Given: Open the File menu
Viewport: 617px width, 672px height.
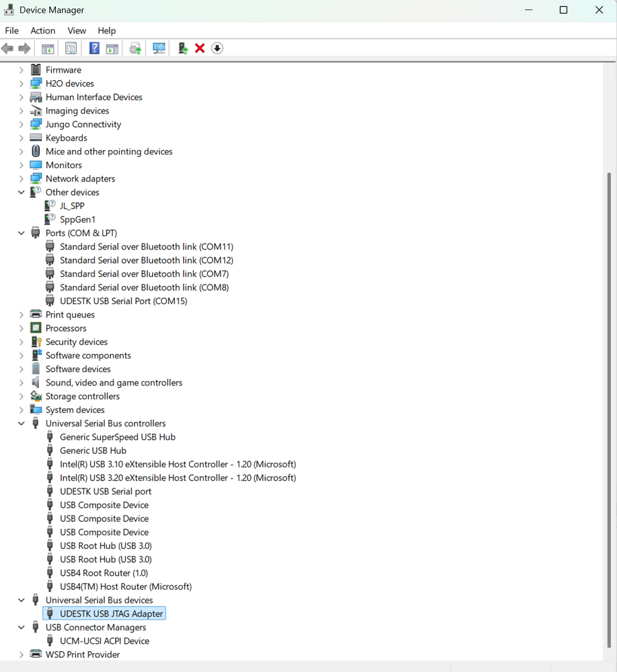Looking at the screenshot, I should point(11,30).
